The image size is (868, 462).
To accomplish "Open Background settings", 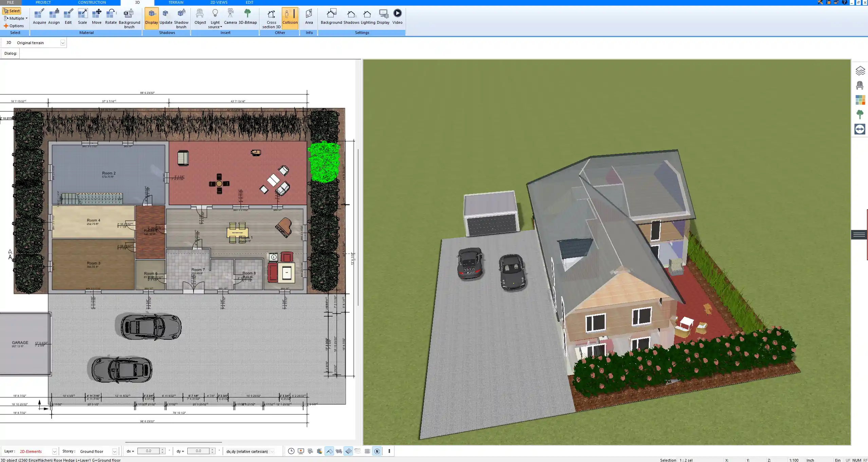I will [331, 17].
